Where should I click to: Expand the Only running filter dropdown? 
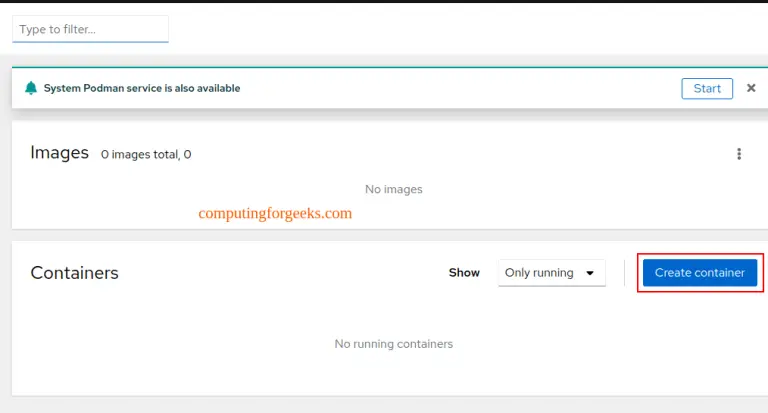551,273
